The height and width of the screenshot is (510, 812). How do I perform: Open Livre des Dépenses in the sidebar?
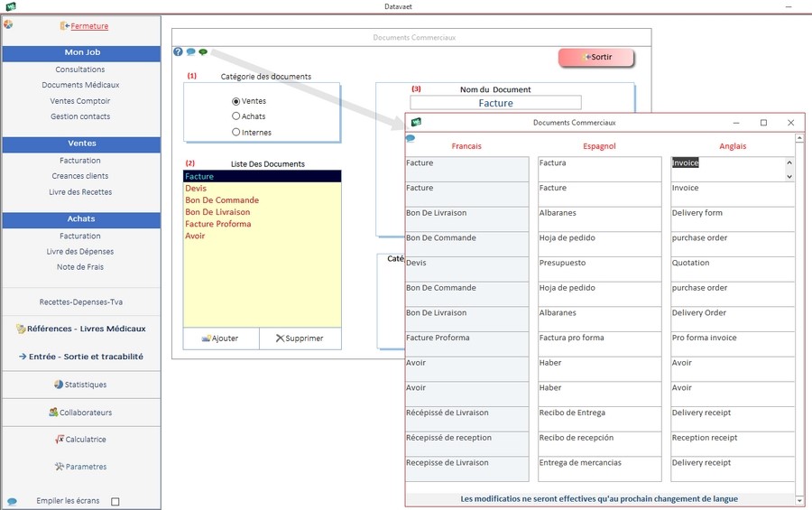[80, 252]
